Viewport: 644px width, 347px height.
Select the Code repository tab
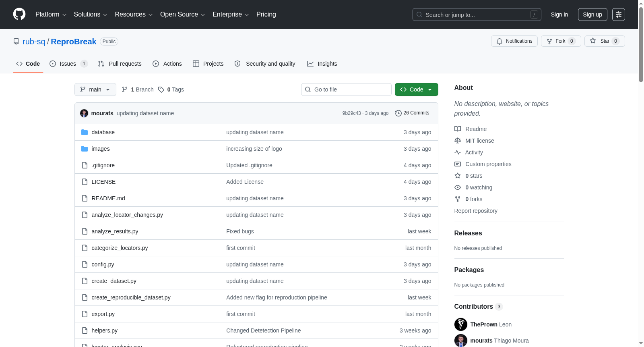pyautogui.click(x=28, y=64)
